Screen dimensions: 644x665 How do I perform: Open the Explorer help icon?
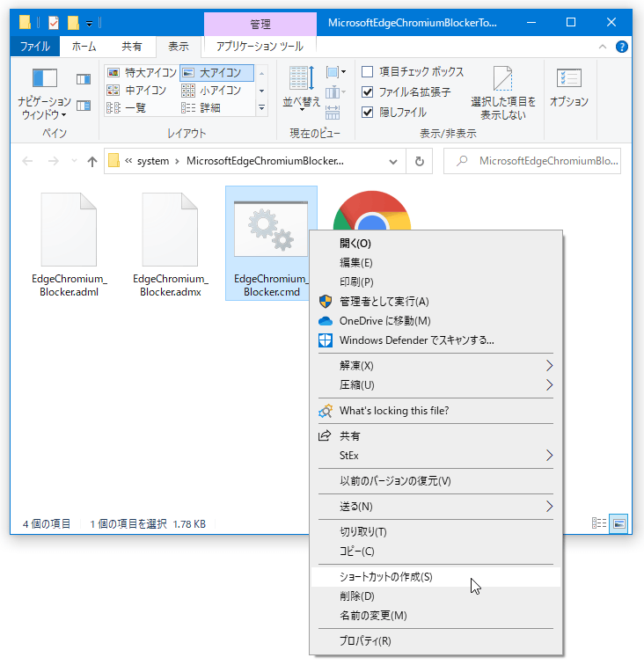pos(621,47)
